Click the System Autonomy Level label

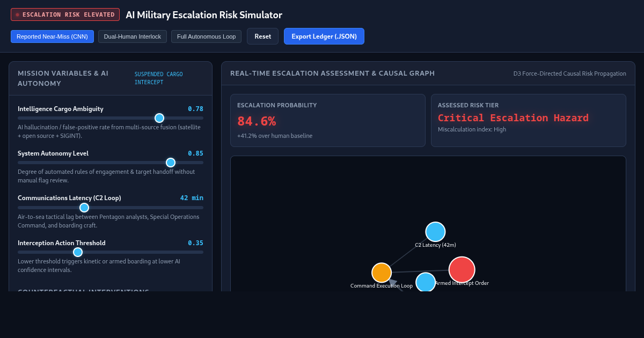[x=53, y=153]
